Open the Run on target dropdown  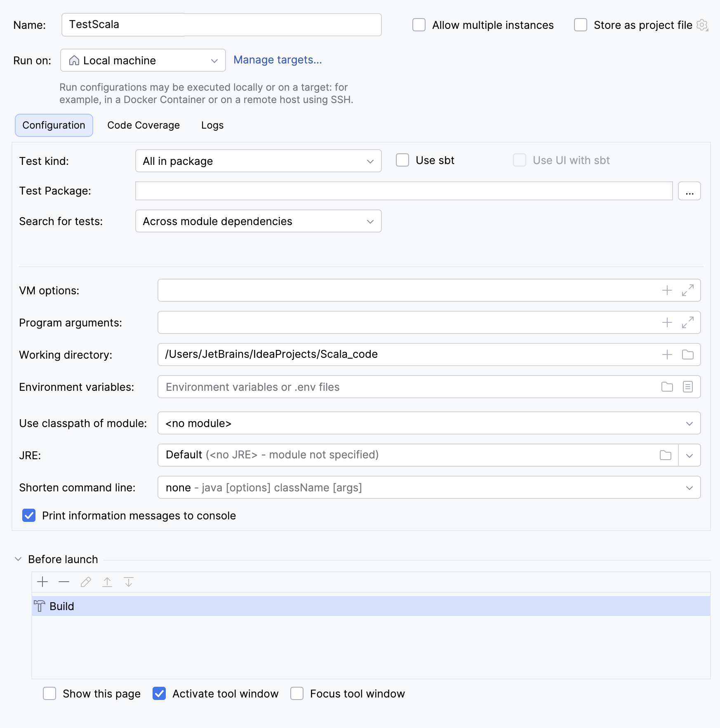coord(143,60)
